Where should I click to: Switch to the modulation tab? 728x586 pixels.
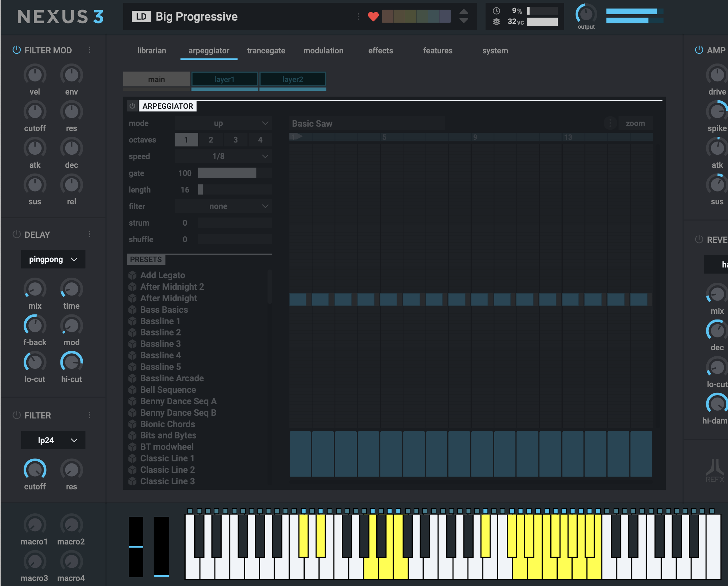point(323,51)
